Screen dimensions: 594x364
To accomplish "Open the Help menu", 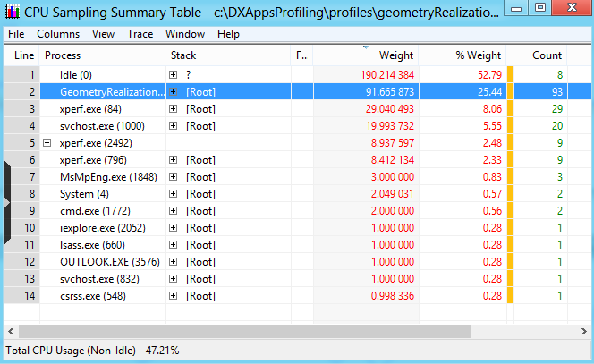I will click(x=228, y=34).
